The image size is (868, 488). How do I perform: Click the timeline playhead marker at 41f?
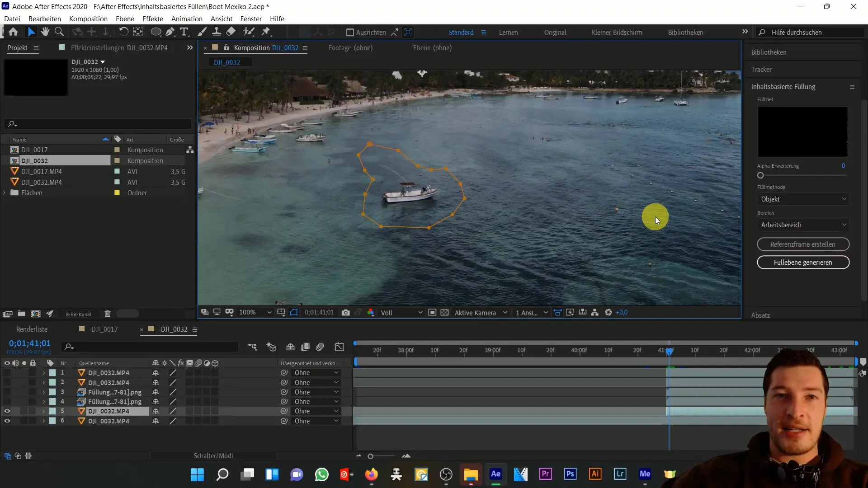[669, 352]
